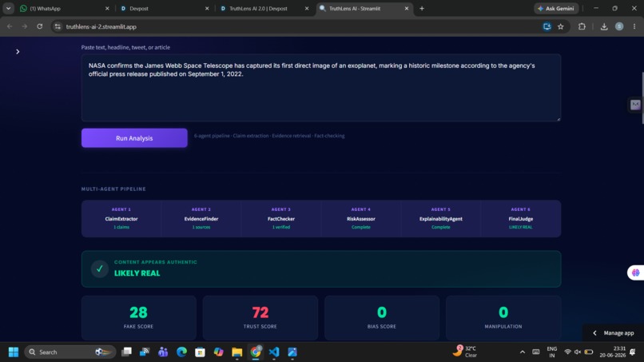This screenshot has height=362, width=644.
Task: Select the Agent 5 ExplainabilityAgent card
Action: click(x=441, y=219)
